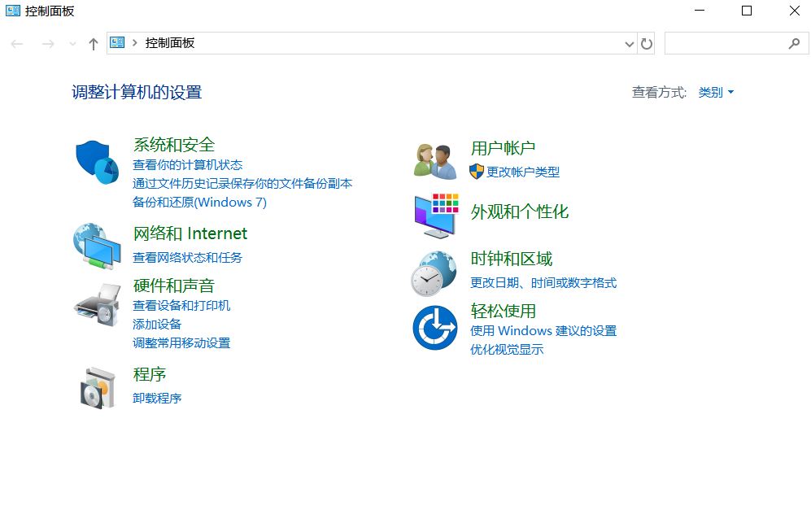This screenshot has width=811, height=532.
Task: Click the forward navigation arrow
Action: pos(48,44)
